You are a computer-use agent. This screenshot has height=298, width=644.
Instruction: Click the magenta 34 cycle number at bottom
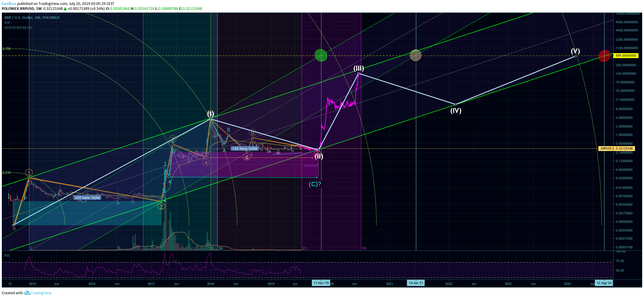click(364, 248)
